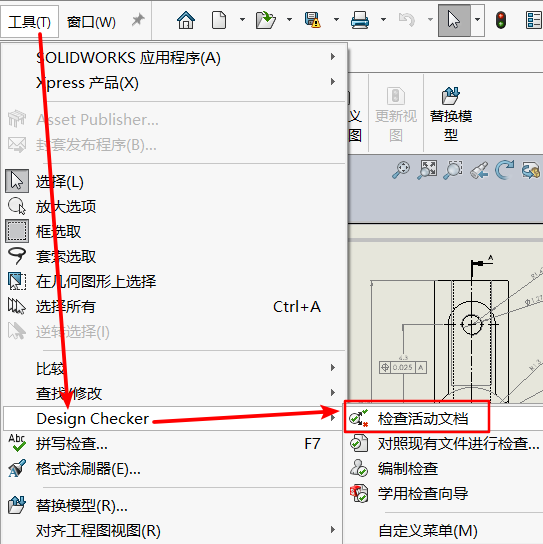Open 格式涂刷器(E) format painter
Screen dimensions: 543x544
click(x=174, y=469)
